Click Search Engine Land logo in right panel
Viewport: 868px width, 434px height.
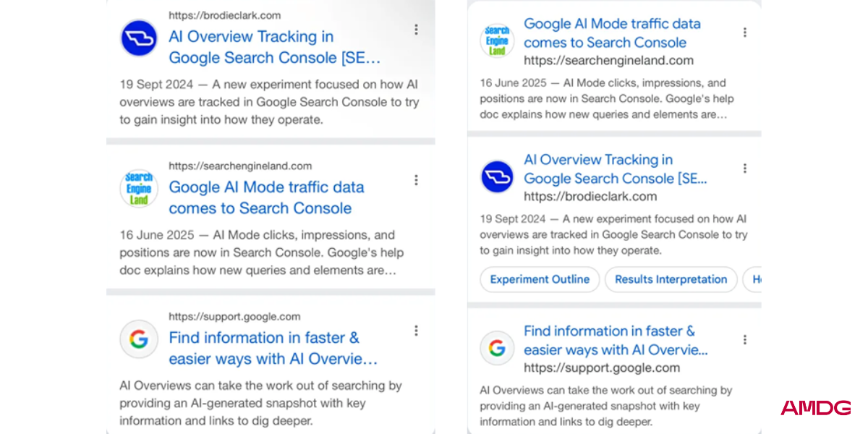click(x=498, y=41)
